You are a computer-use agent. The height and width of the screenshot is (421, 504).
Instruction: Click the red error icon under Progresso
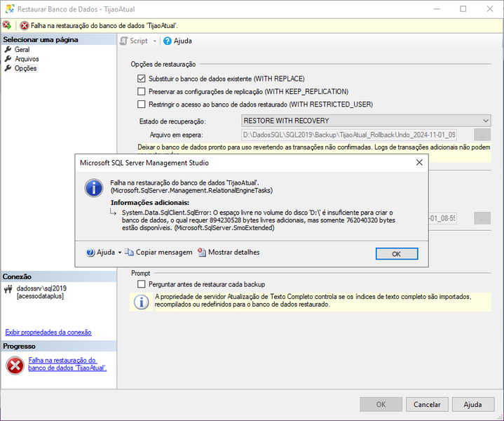point(15,366)
